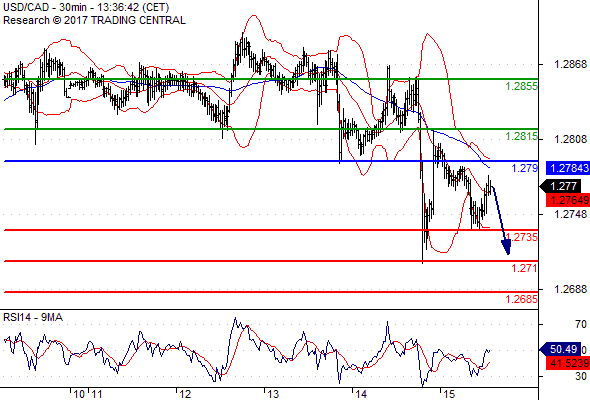
Task: Click the 1.2868 price axis value
Action: 570,64
